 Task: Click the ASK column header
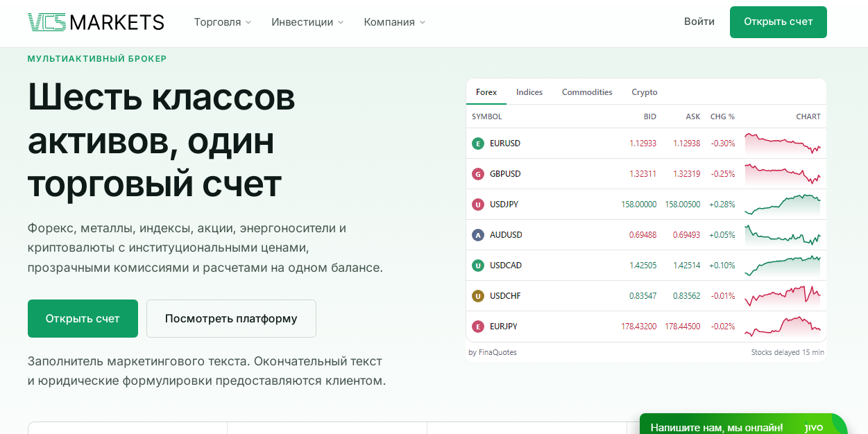pyautogui.click(x=693, y=116)
